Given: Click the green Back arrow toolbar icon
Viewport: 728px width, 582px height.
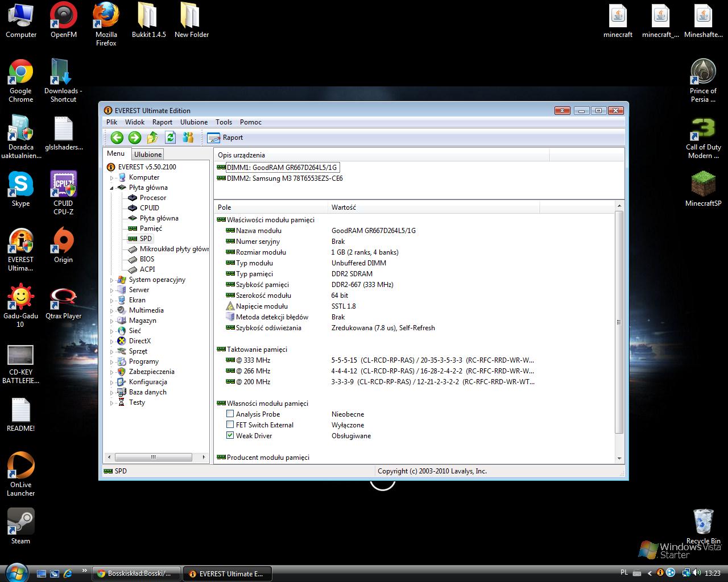Looking at the screenshot, I should tap(117, 137).
